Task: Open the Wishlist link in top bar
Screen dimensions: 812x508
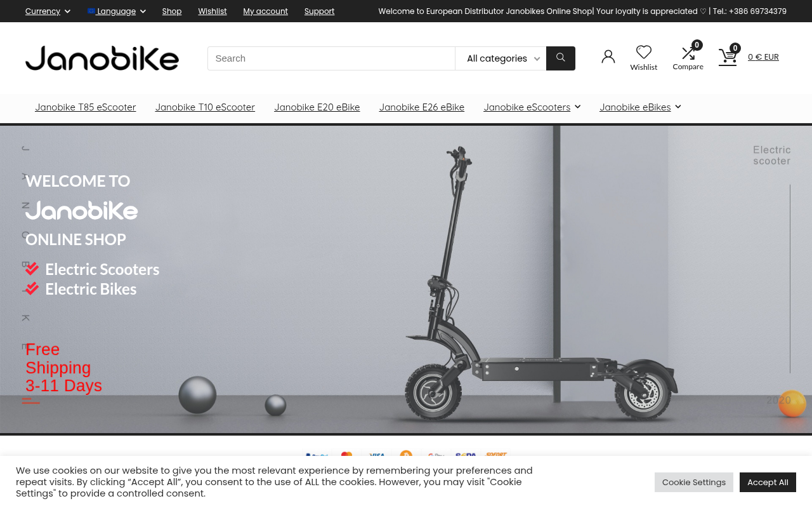Action: pos(213,11)
